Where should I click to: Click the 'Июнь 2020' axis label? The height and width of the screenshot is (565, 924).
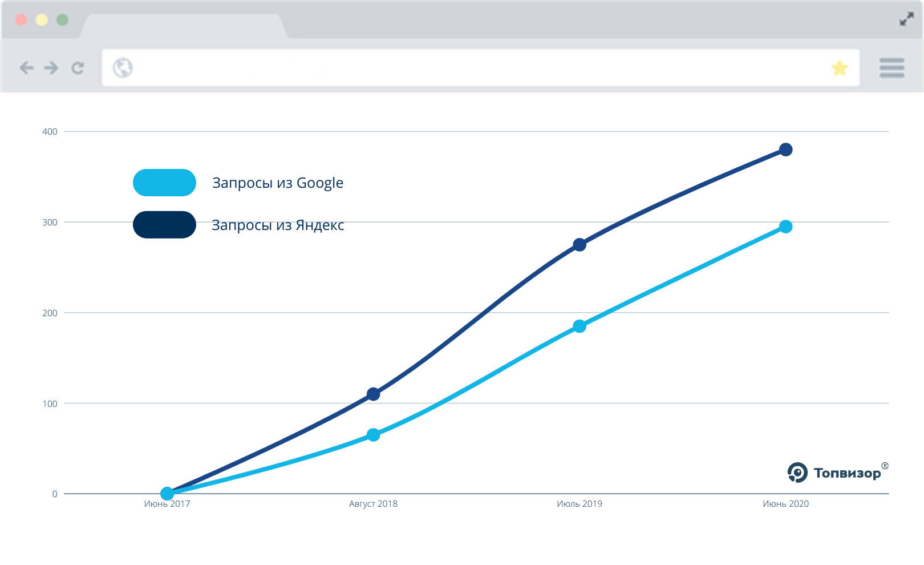pos(785,504)
